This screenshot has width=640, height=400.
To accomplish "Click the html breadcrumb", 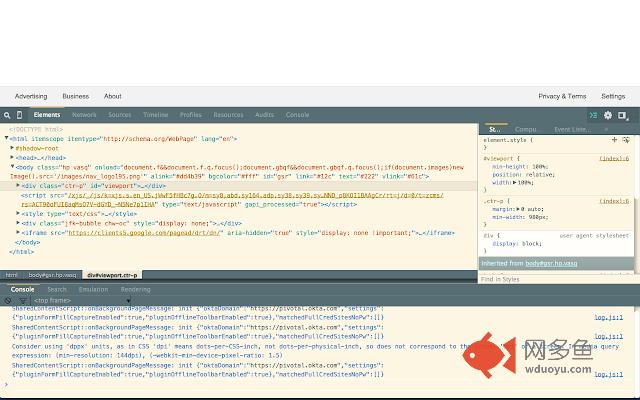I will (x=11, y=275).
